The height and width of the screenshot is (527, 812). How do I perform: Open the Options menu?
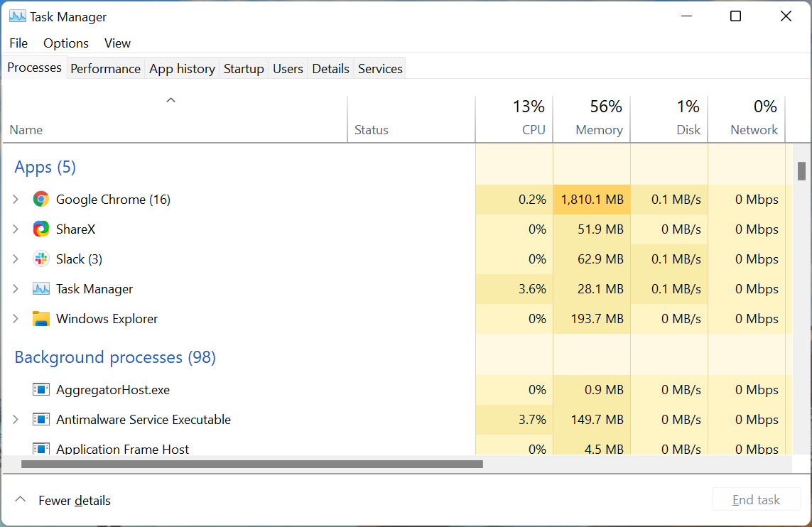(x=65, y=43)
